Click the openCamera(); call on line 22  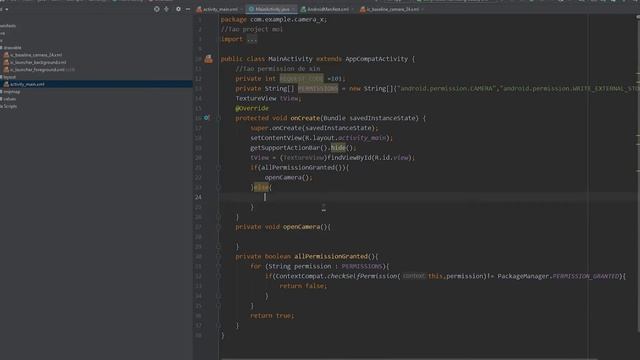click(x=288, y=177)
